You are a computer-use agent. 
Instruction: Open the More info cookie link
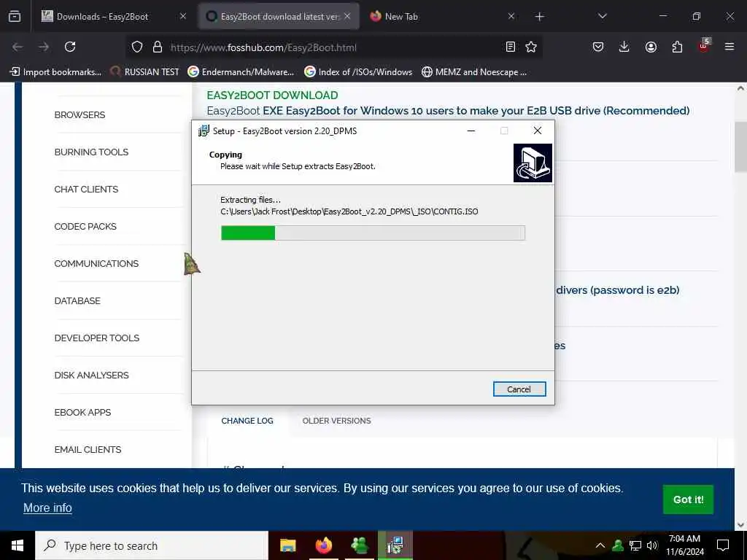click(x=47, y=507)
